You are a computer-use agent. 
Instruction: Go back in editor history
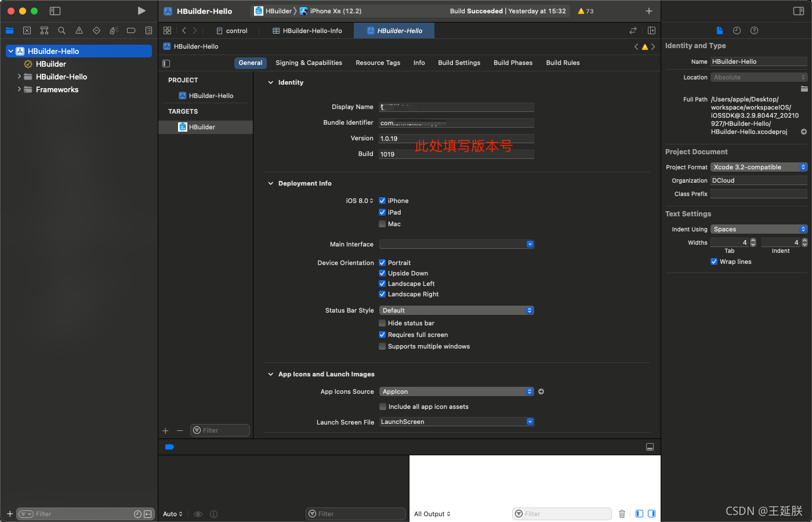(184, 31)
